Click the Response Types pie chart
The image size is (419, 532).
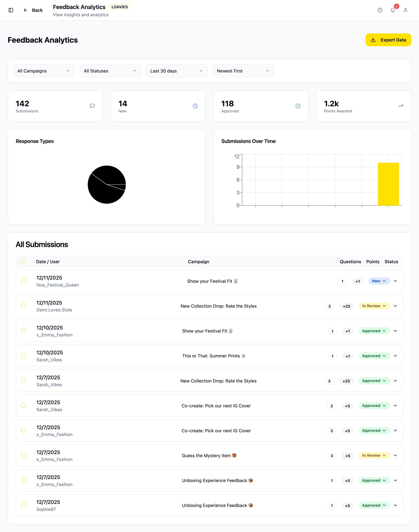click(107, 185)
